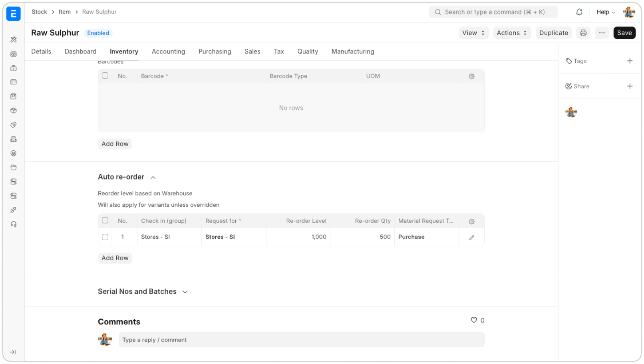The width and height of the screenshot is (644, 364).
Task: Like the document with heart icon
Action: (474, 320)
